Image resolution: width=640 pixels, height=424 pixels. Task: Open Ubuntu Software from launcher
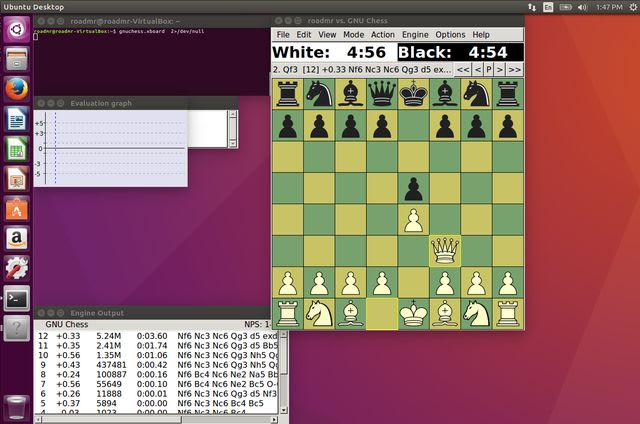point(17,209)
